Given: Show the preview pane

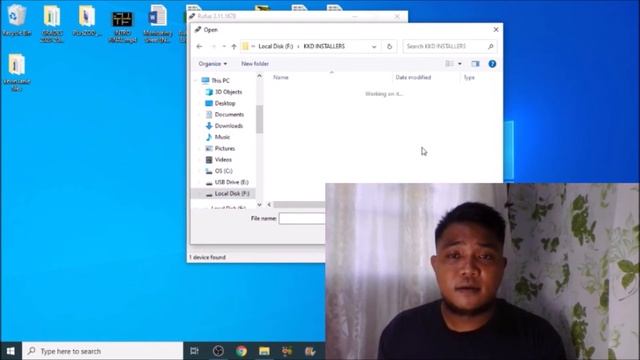Looking at the screenshot, I should point(475,64).
